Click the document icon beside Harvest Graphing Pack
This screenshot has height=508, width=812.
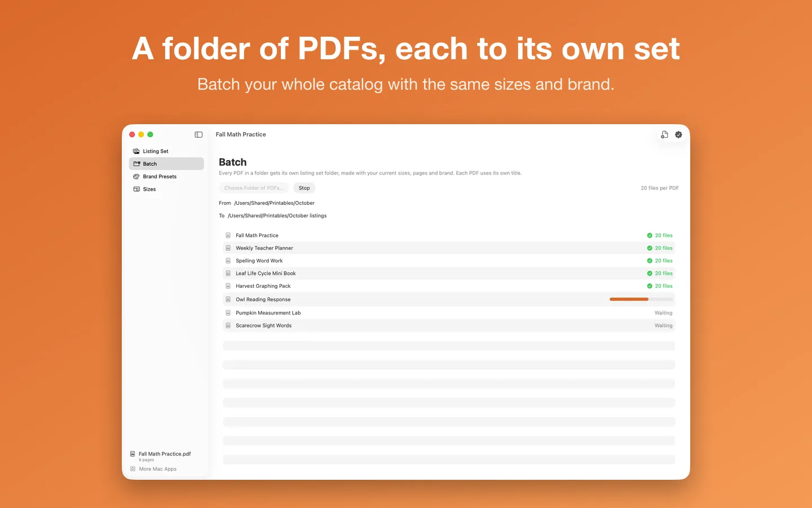(x=228, y=286)
